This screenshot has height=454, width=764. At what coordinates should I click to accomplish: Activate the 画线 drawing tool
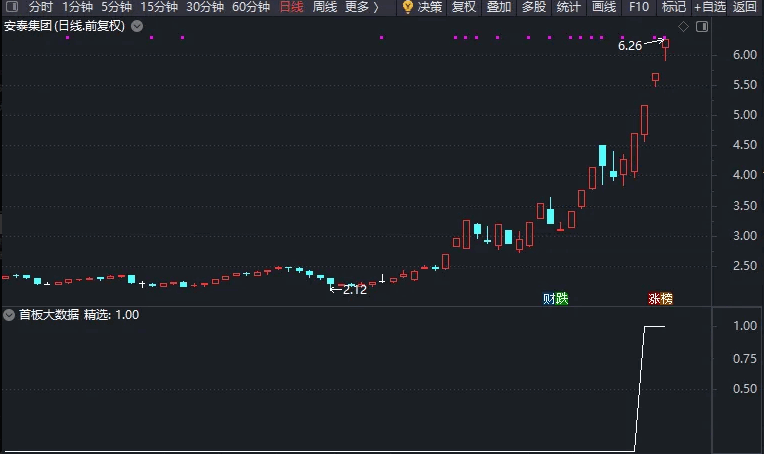pos(604,7)
